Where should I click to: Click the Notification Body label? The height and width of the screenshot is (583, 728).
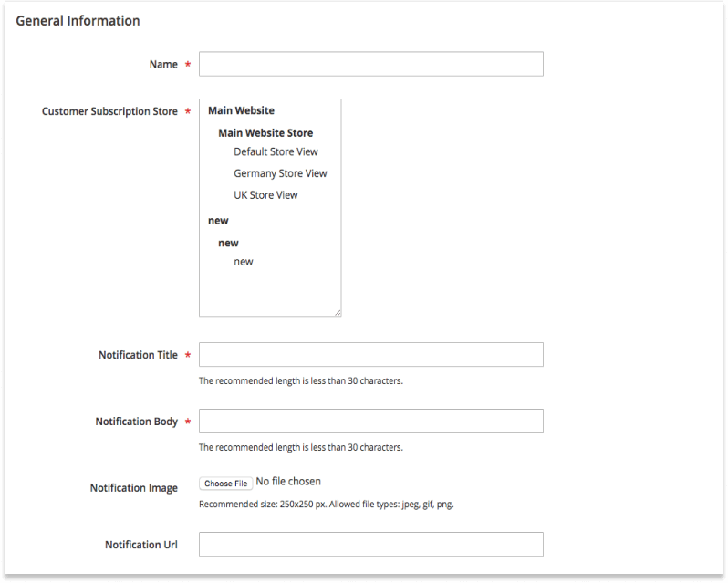coord(137,422)
